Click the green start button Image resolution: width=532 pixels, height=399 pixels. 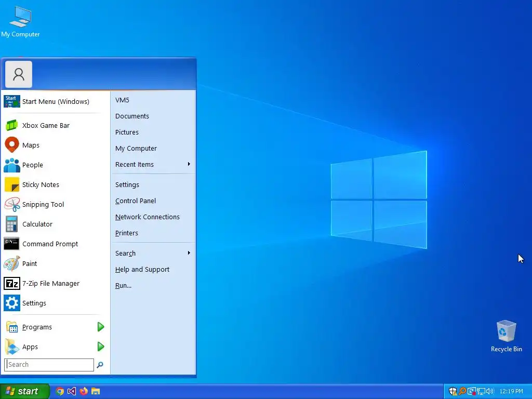pyautogui.click(x=24, y=391)
